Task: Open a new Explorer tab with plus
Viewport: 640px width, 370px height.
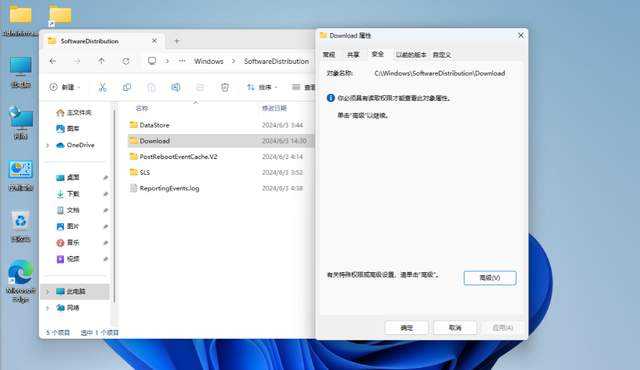Action: pos(177,41)
